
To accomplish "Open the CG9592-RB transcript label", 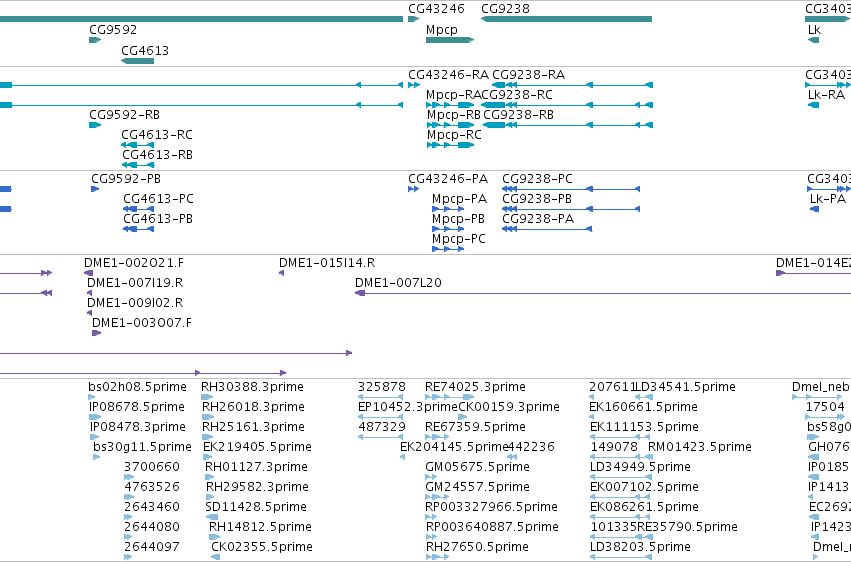I will (x=124, y=115).
